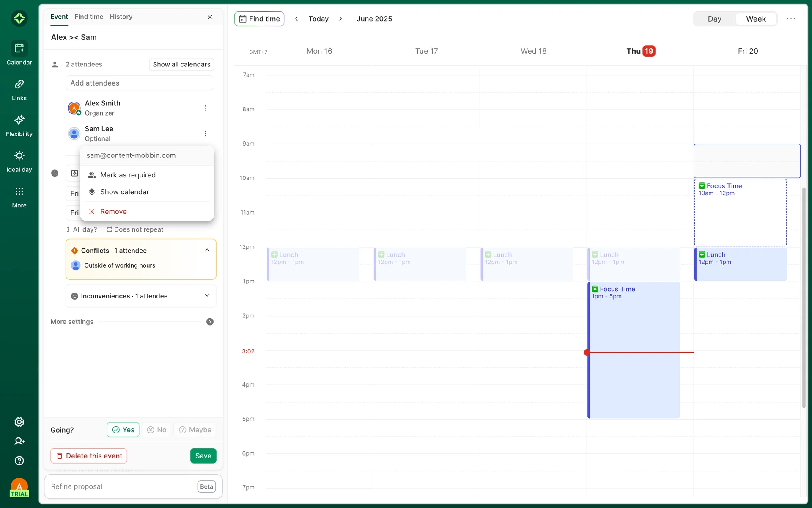812x508 pixels.
Task: Open the help question mark icon
Action: pyautogui.click(x=19, y=461)
